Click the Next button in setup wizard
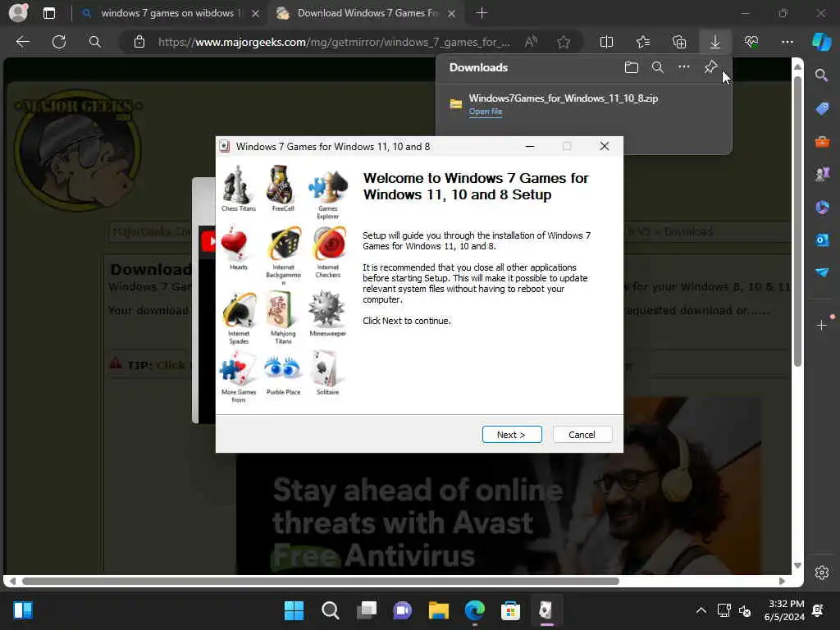Image resolution: width=840 pixels, height=630 pixels. pos(512,435)
